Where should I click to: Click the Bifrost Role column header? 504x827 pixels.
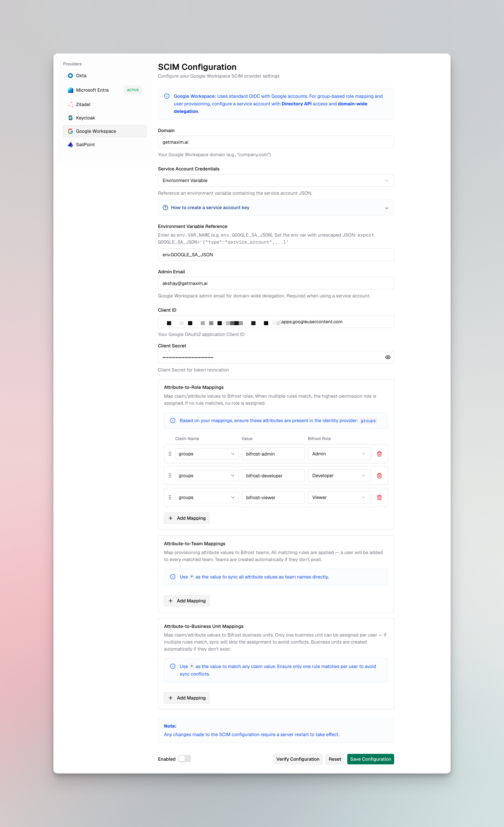point(319,439)
